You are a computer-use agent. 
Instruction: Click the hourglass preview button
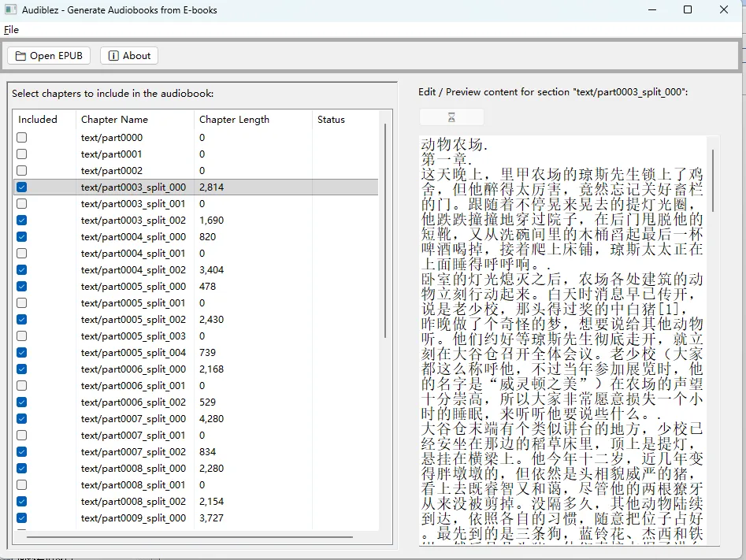pos(451,117)
